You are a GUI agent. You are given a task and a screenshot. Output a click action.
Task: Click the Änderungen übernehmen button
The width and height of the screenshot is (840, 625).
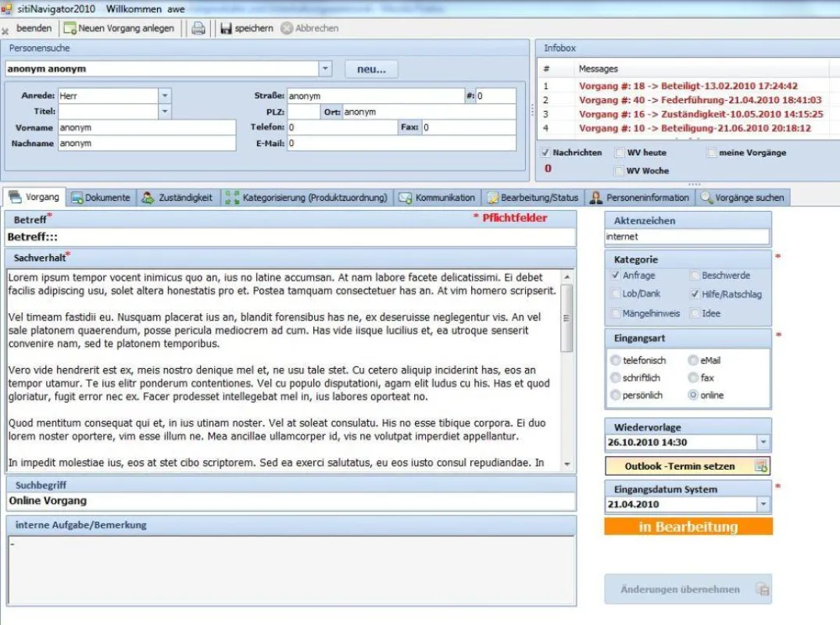coord(688,589)
